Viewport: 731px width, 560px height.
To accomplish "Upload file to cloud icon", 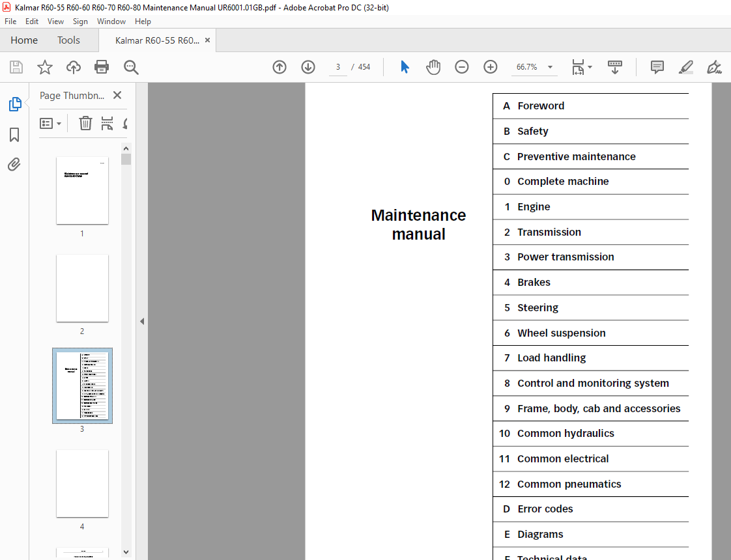I will click(73, 67).
